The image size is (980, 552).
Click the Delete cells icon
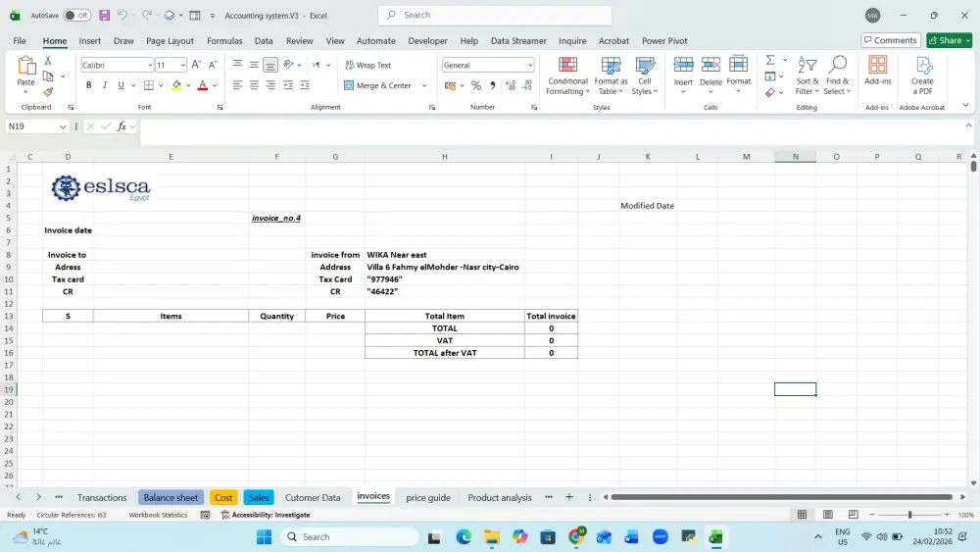710,65
